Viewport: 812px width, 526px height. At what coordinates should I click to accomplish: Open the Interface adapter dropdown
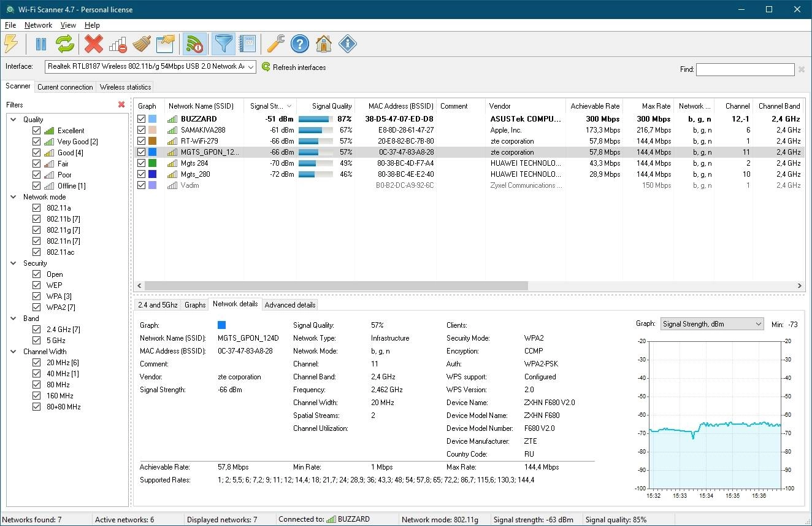pyautogui.click(x=150, y=67)
